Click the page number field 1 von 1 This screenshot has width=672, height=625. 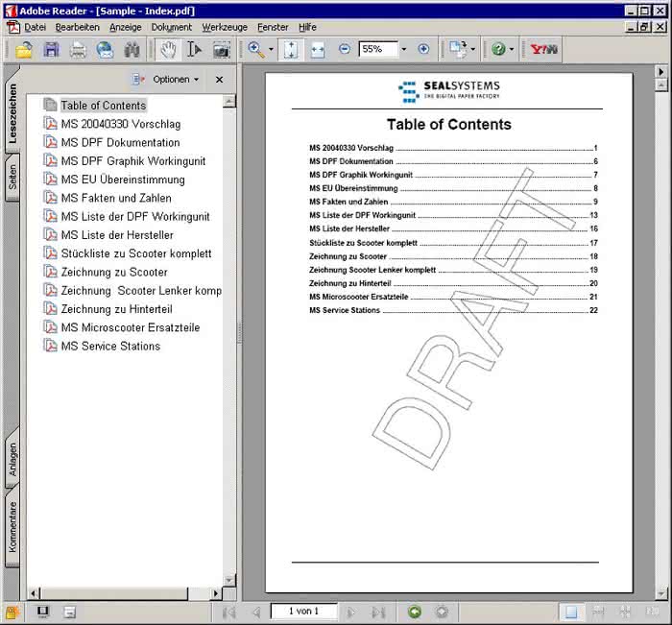pyautogui.click(x=303, y=612)
